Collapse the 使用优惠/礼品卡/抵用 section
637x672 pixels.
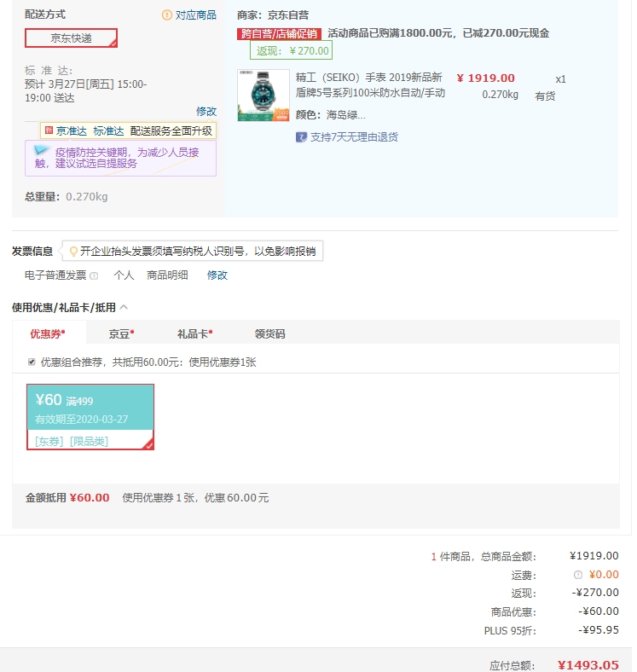(124, 307)
